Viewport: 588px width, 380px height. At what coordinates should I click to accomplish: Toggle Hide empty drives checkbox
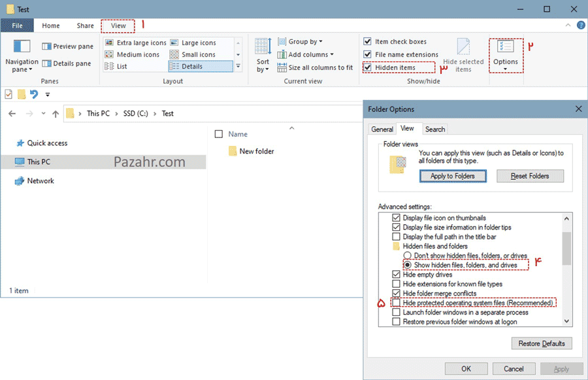pos(396,275)
